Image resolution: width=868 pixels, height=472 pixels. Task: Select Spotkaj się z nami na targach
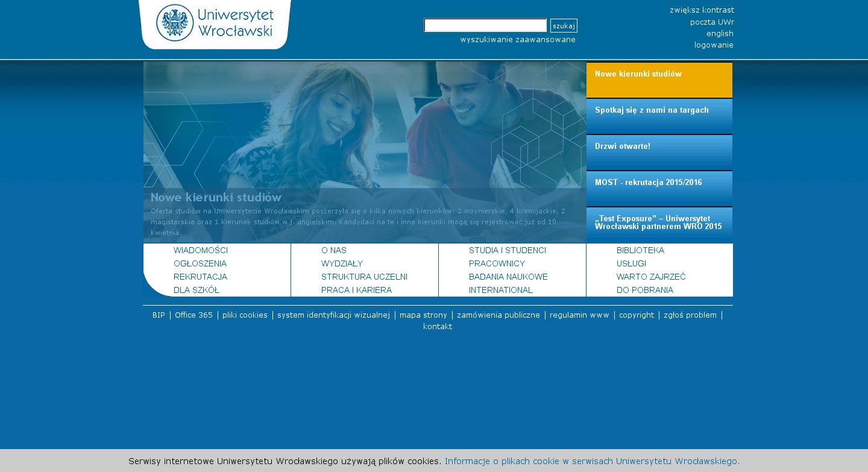pos(659,116)
